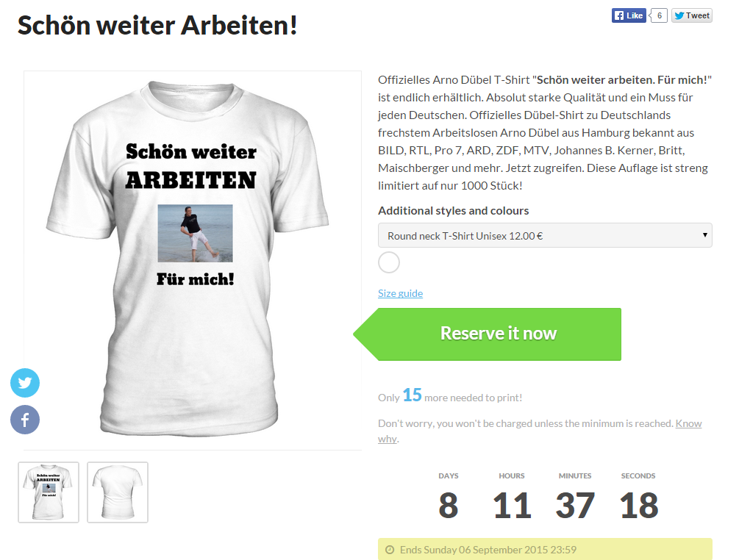Click the Facebook Like button
Viewport: 739px width, 560px height.
(629, 15)
